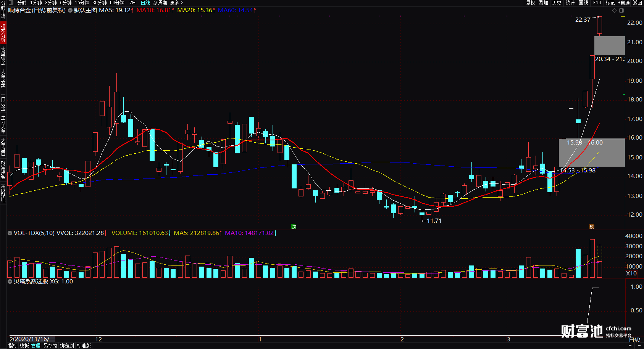Toggle the right side panel icon
Screen dimensions: 644x349
(621, 10)
